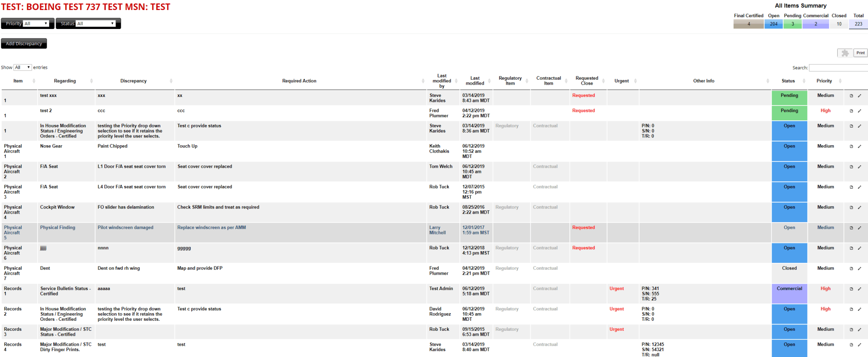
Task: Sort by Requested Close column
Action: 588,81
